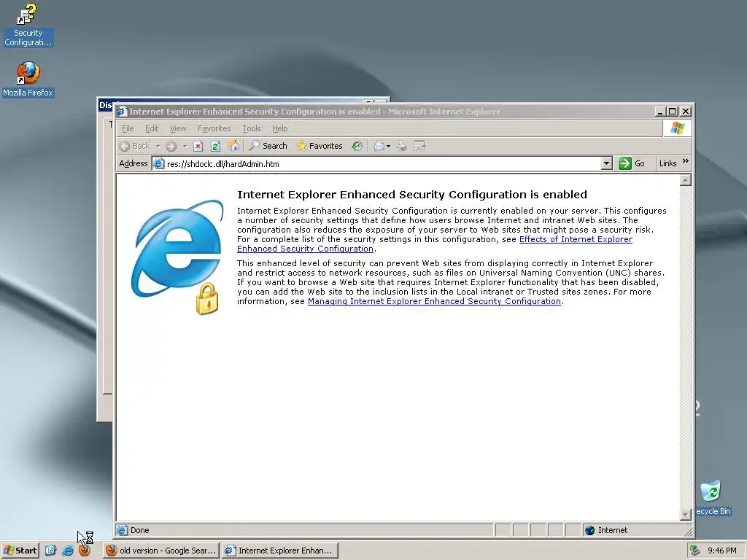Click the Links toolbar label

point(667,163)
